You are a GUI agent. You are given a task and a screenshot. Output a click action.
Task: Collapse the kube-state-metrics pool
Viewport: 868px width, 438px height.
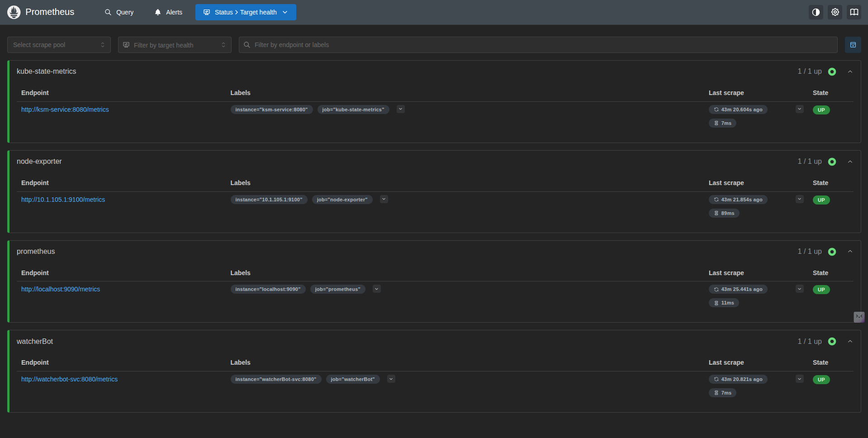click(850, 71)
